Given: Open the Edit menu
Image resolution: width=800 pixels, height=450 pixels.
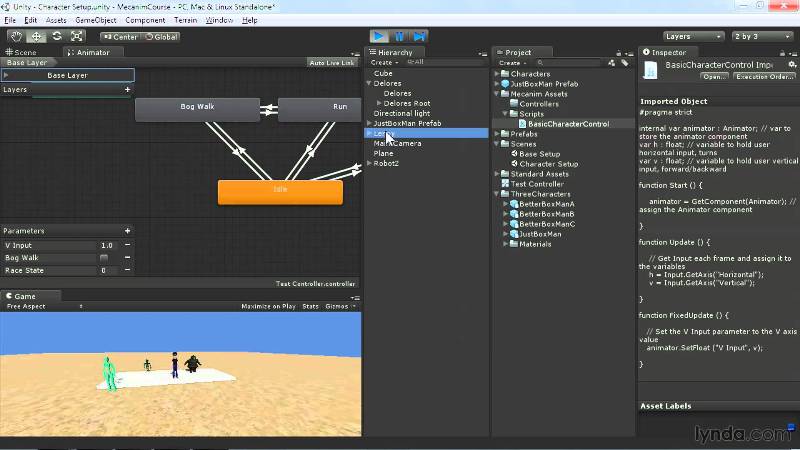Looking at the screenshot, I should (31, 20).
